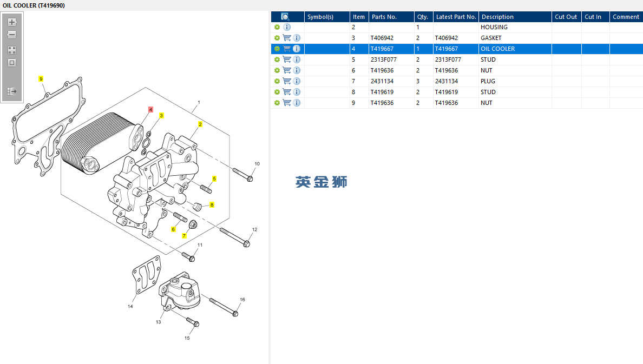Click yellow callout 9 on the gasket
The width and height of the screenshot is (643, 364).
[x=41, y=79]
